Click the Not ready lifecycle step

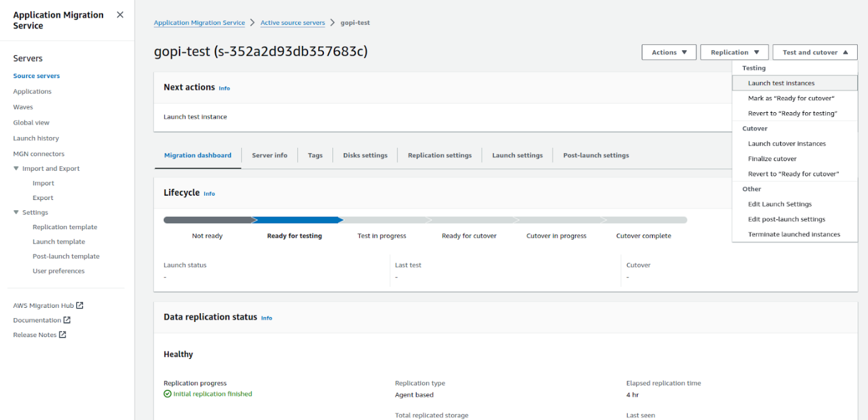tap(207, 236)
